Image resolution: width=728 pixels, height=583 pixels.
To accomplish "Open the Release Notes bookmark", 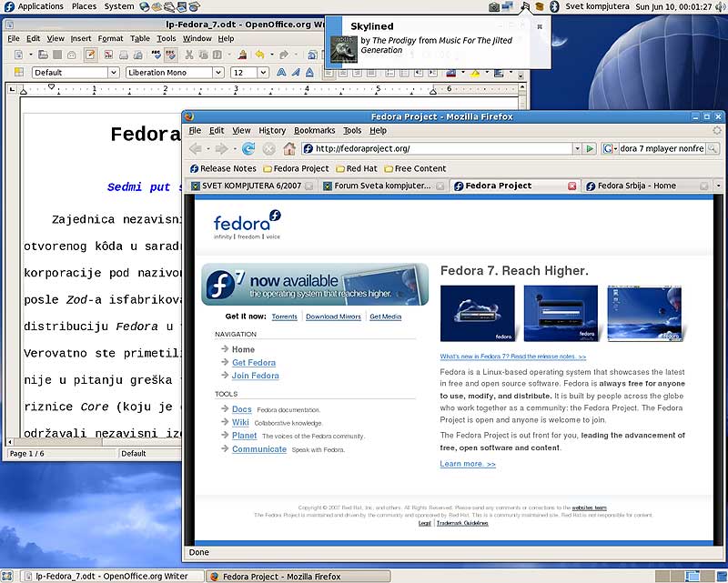I will coord(223,168).
